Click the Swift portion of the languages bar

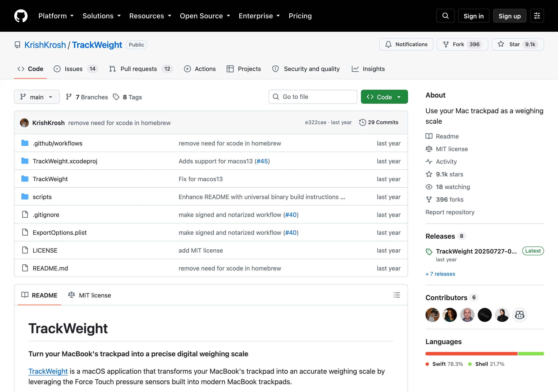click(x=471, y=354)
